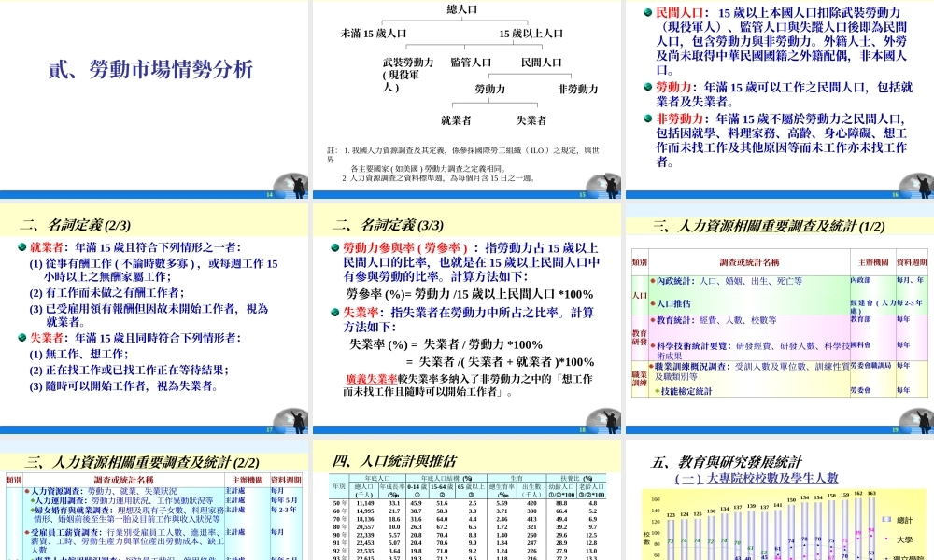Toggle the 大學 legend marker
The image size is (934, 560).
[x=886, y=538]
